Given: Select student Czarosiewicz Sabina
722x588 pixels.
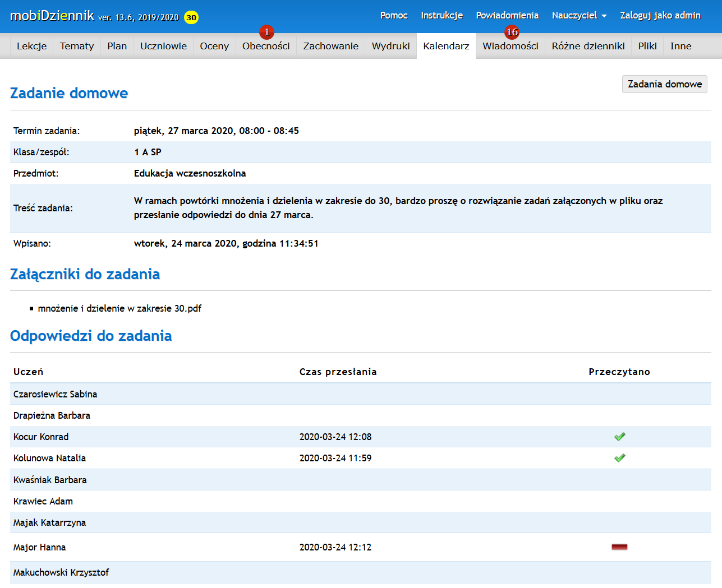Looking at the screenshot, I should click(55, 394).
